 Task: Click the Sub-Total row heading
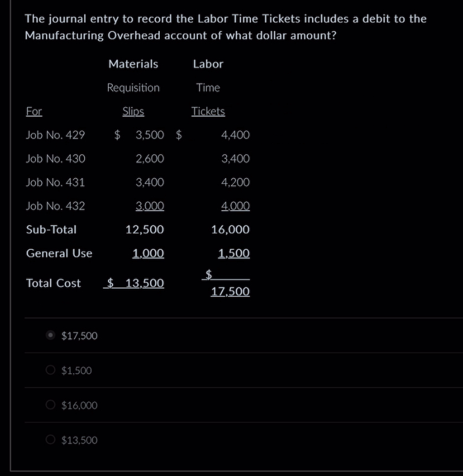[x=51, y=229]
